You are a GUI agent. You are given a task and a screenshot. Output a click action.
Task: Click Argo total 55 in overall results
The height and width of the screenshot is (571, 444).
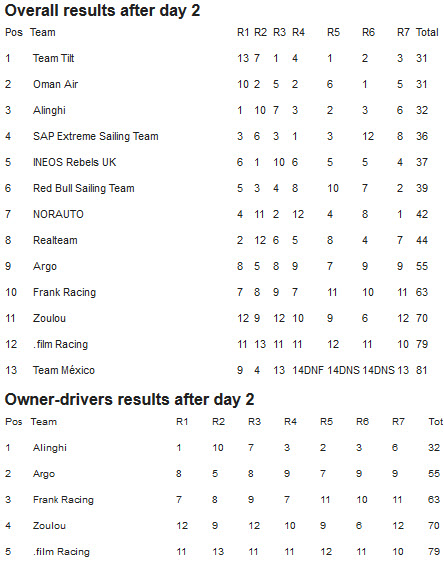(x=422, y=266)
